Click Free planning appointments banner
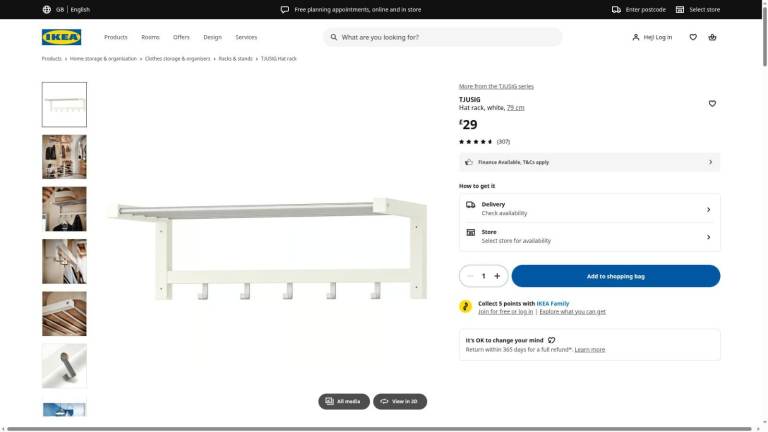768x432 pixels. coord(358,9)
